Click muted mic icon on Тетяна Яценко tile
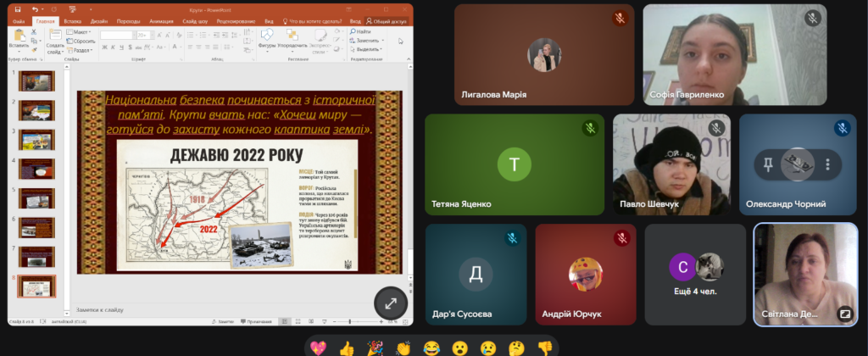This screenshot has width=868, height=356. (590, 128)
